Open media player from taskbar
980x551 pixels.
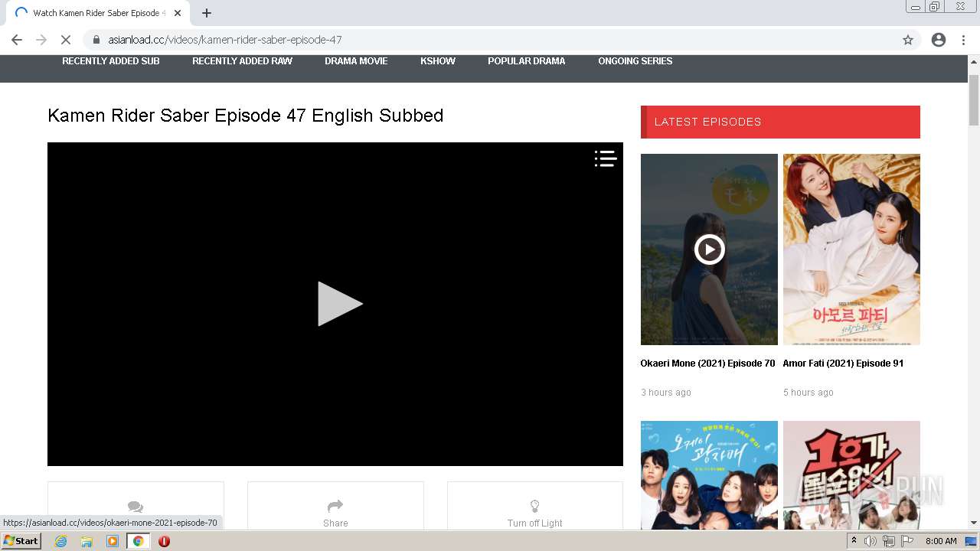click(x=113, y=541)
